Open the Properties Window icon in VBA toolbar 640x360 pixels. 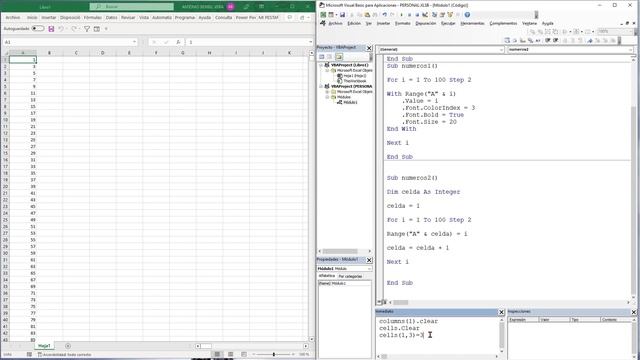pyautogui.click(x=442, y=15)
